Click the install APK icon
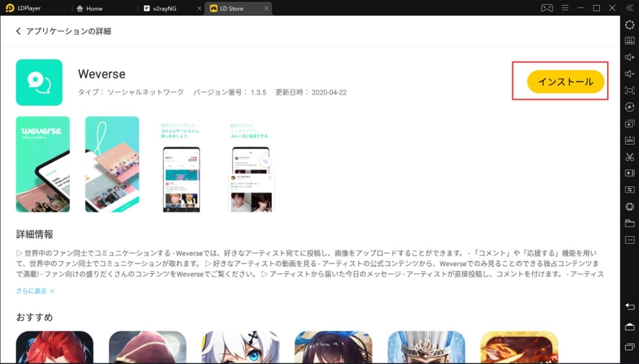639x364 pixels. [630, 140]
